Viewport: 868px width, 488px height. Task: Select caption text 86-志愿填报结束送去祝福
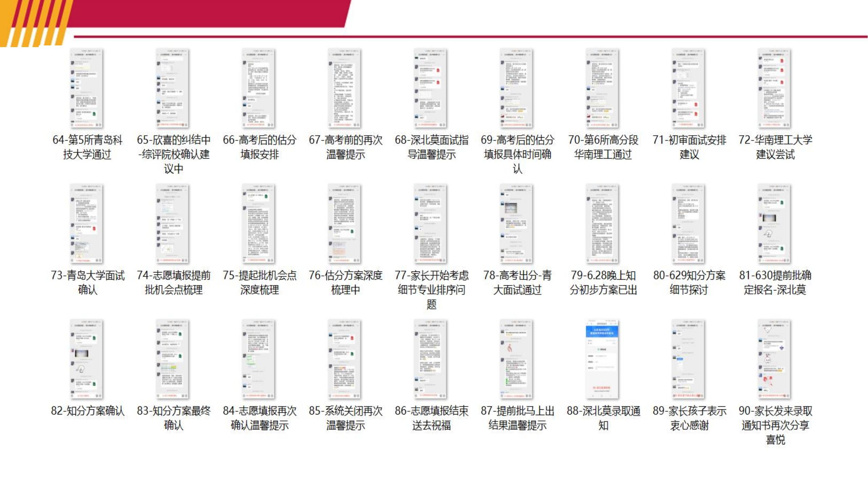pos(431,418)
